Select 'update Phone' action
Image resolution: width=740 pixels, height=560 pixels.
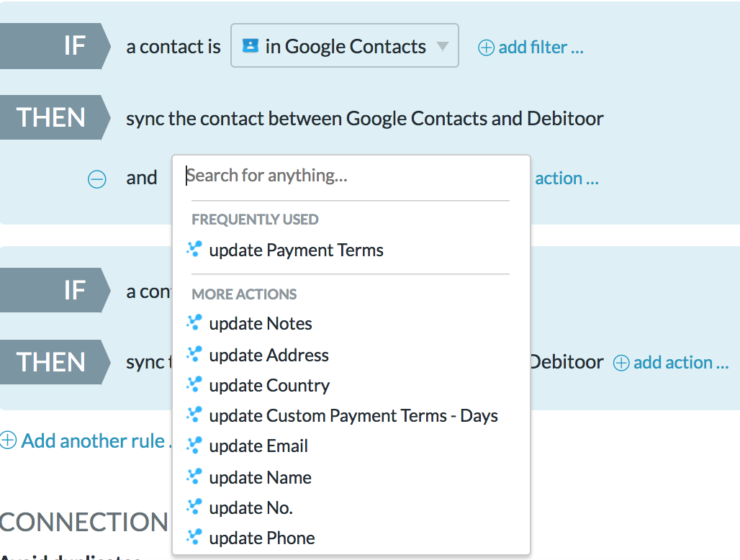(x=261, y=538)
